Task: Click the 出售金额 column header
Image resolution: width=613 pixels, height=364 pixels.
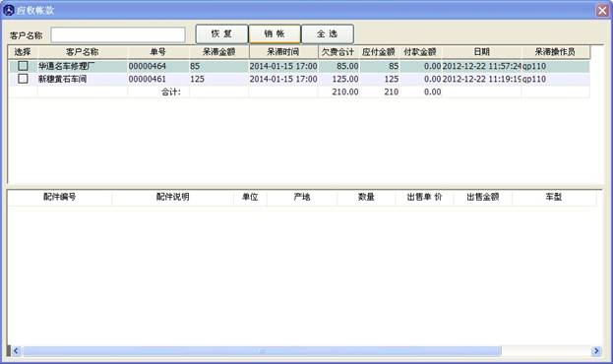Action: coord(483,197)
